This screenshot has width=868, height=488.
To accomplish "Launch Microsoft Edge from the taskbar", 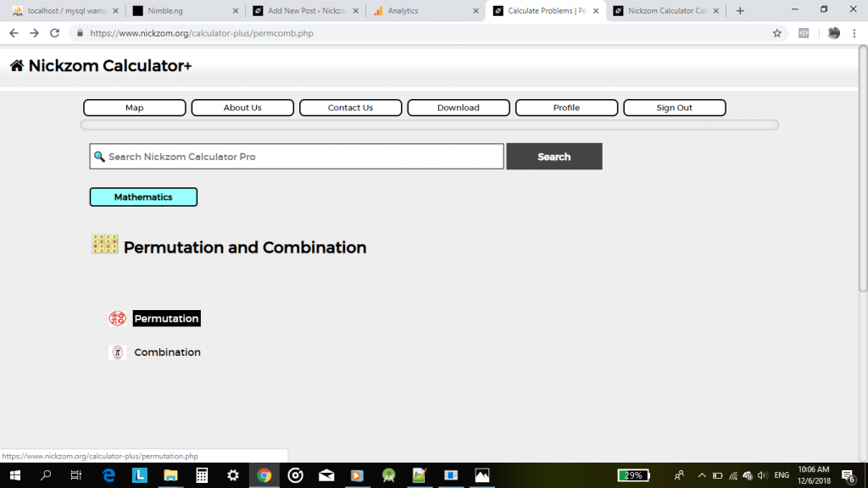I will (x=108, y=475).
